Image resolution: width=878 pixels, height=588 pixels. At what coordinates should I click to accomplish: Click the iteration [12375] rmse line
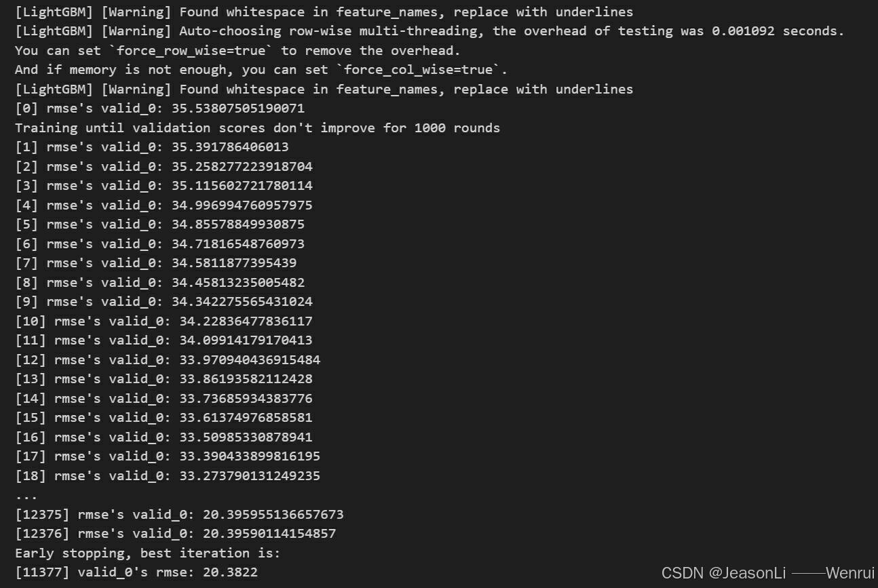179,515
